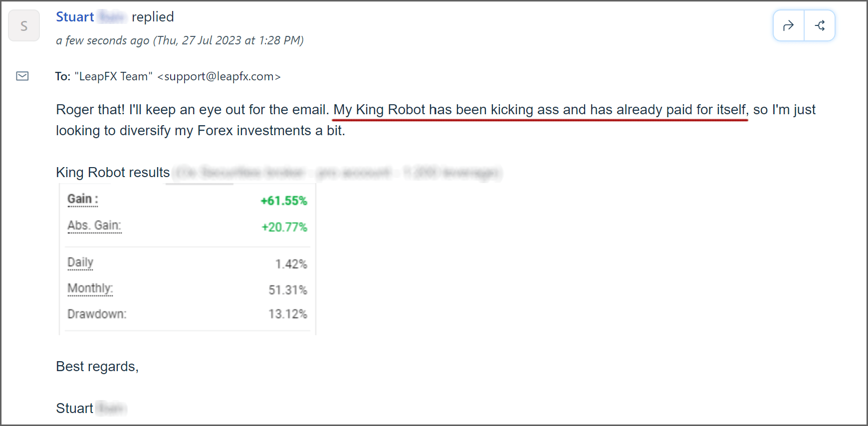This screenshot has width=868, height=426.
Task: Click the forward arrow icon
Action: (788, 26)
